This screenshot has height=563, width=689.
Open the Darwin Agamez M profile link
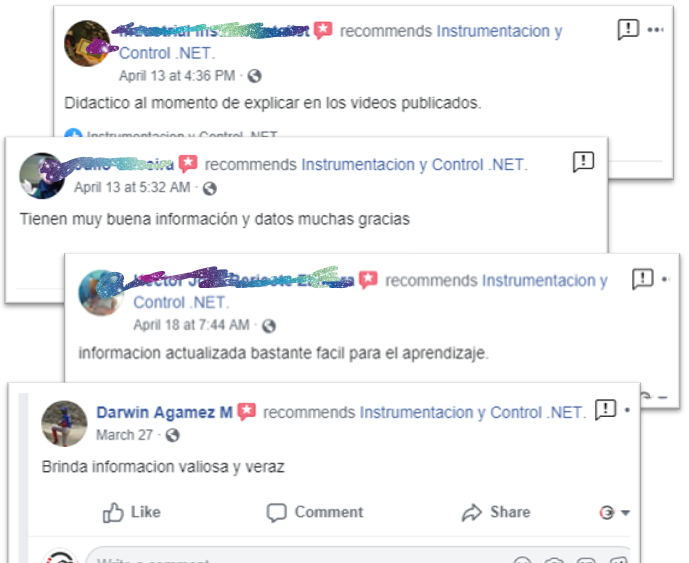[x=164, y=412]
